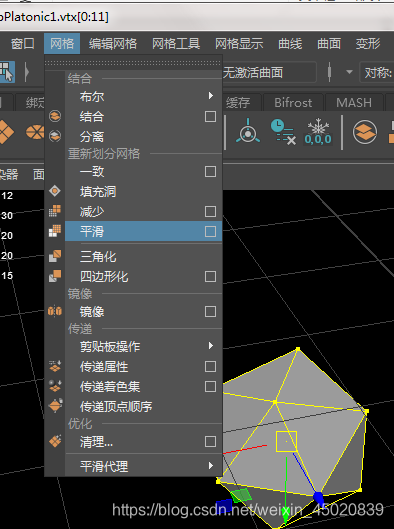The width and height of the screenshot is (394, 529).
Task: Expand the 平滑代理 submenu
Action: pyautogui.click(x=143, y=467)
